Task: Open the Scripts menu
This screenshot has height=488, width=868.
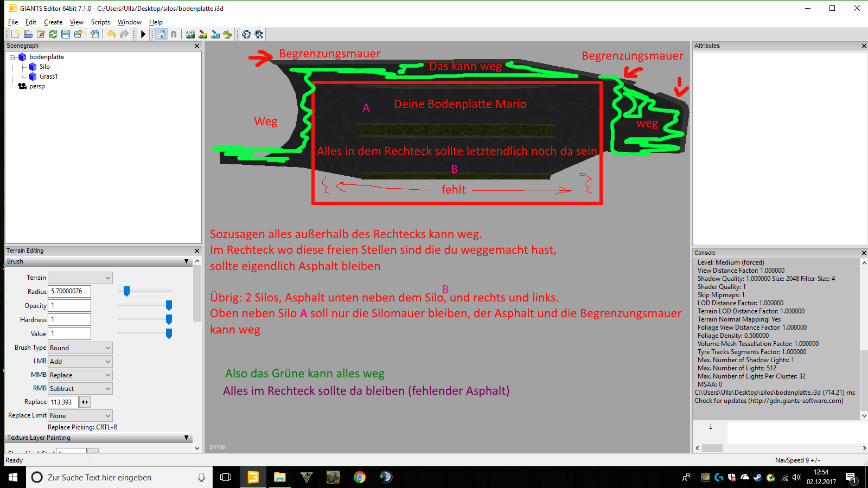Action: point(100,22)
